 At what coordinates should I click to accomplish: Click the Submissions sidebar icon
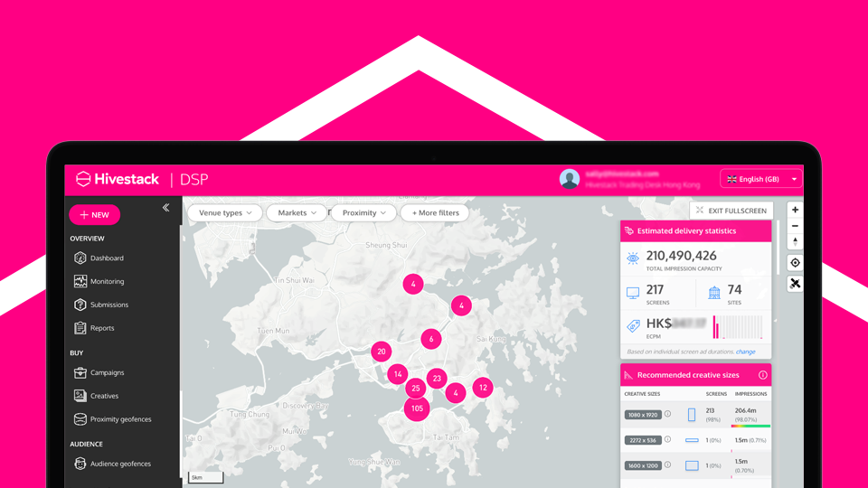(x=80, y=305)
